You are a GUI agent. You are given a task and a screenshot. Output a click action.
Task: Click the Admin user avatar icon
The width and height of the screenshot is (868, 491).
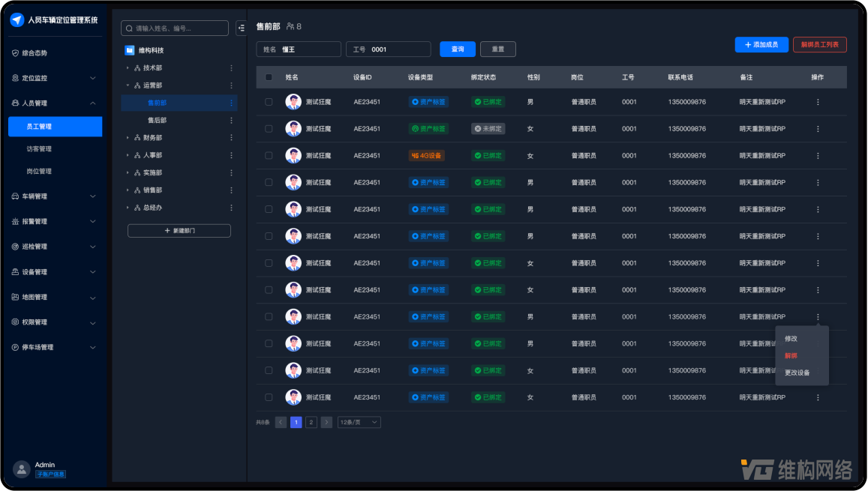coord(22,469)
